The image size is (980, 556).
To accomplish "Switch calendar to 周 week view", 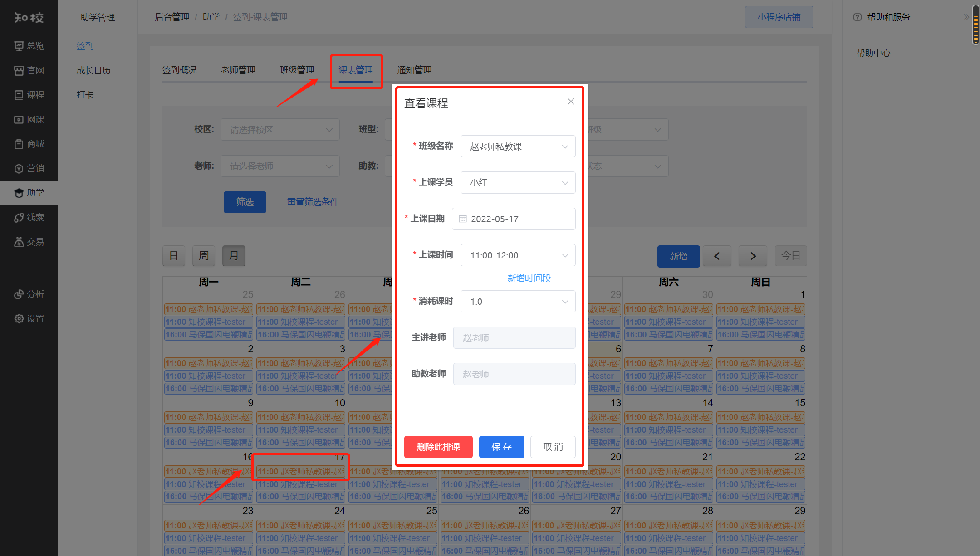I will (204, 256).
